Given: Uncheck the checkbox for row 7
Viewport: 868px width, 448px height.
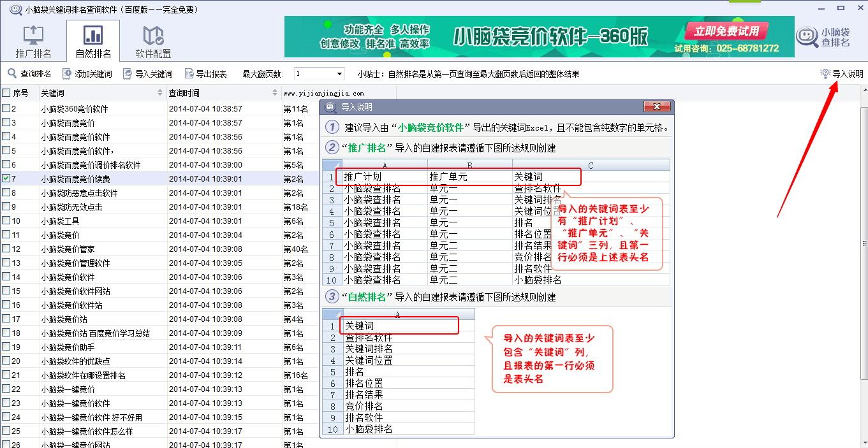Looking at the screenshot, I should pyautogui.click(x=6, y=179).
